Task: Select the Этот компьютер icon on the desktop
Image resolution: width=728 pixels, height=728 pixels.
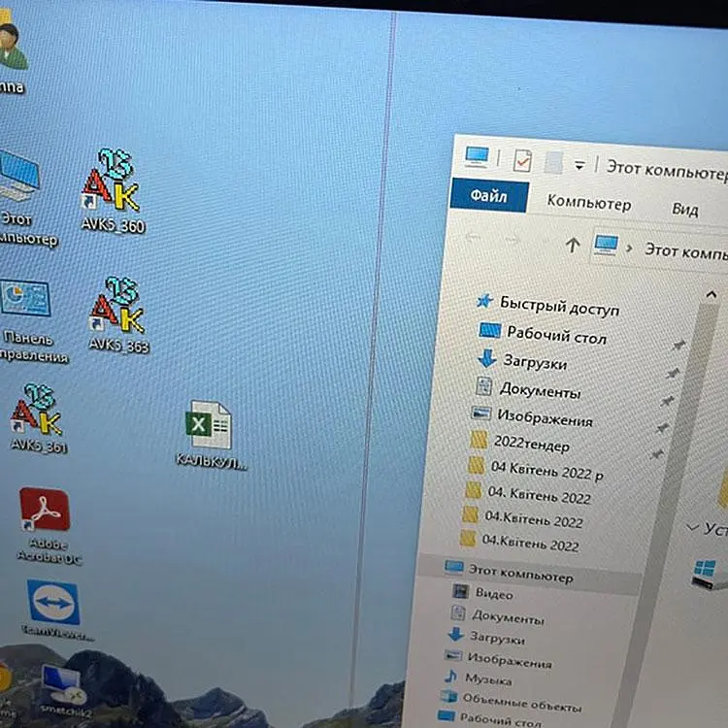Action: (x=21, y=197)
